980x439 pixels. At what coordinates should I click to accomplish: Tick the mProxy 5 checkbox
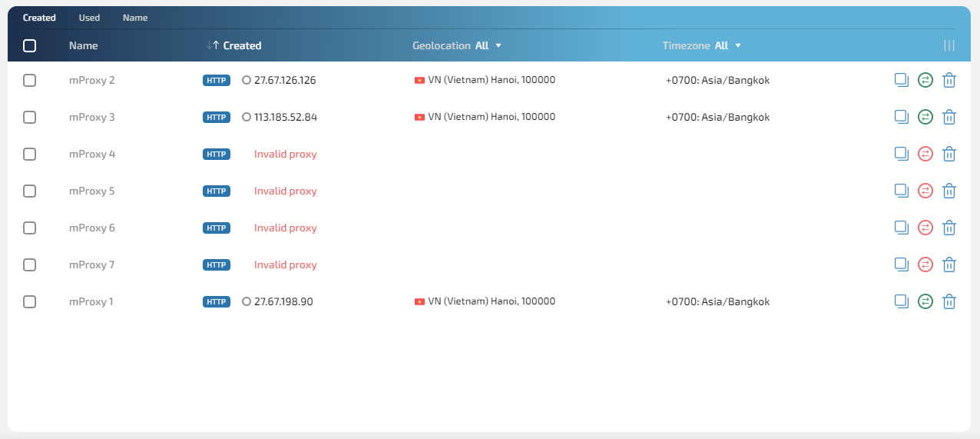30,191
